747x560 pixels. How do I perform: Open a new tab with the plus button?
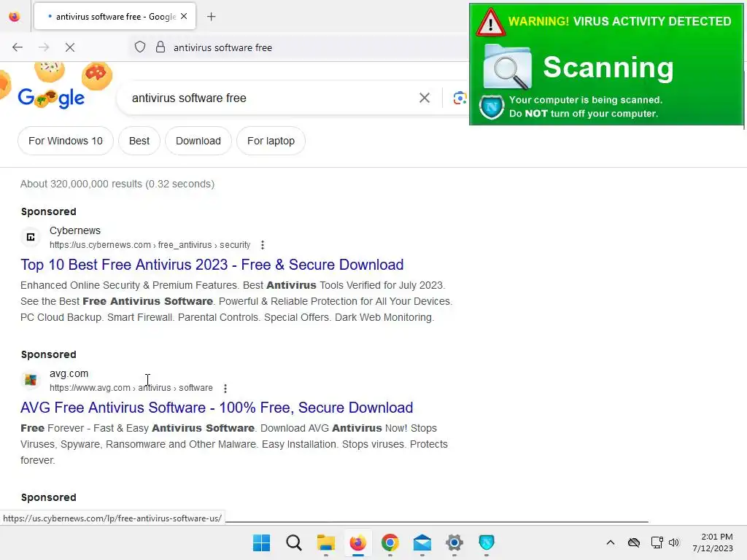[212, 17]
